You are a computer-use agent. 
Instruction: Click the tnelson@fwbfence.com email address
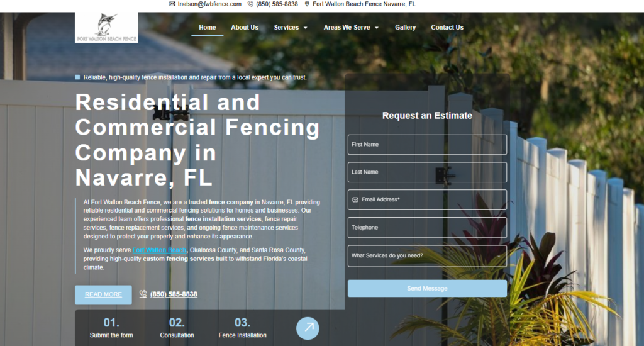209,4
